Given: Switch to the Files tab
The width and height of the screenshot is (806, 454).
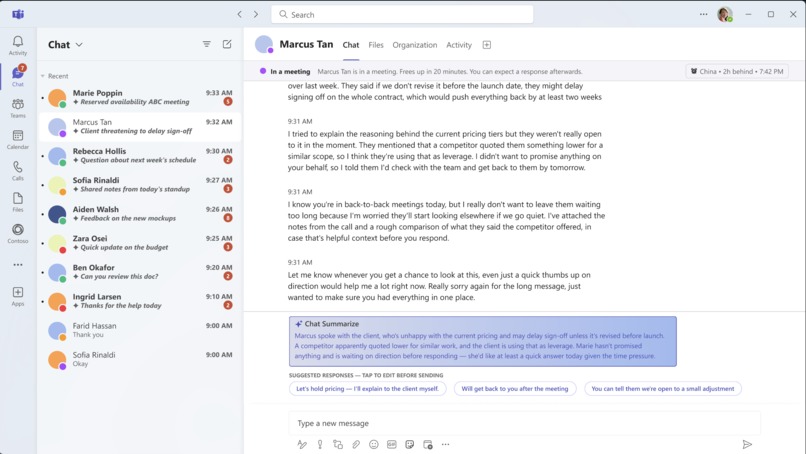Looking at the screenshot, I should (x=376, y=45).
